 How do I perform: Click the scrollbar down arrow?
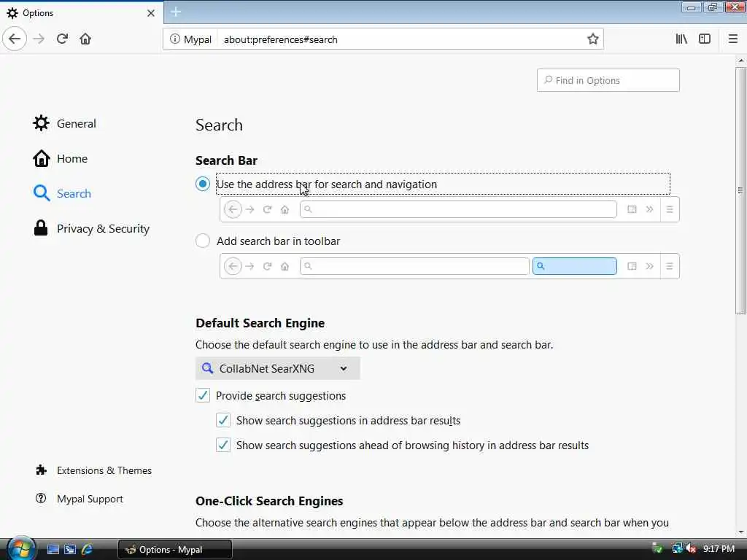pos(740,532)
